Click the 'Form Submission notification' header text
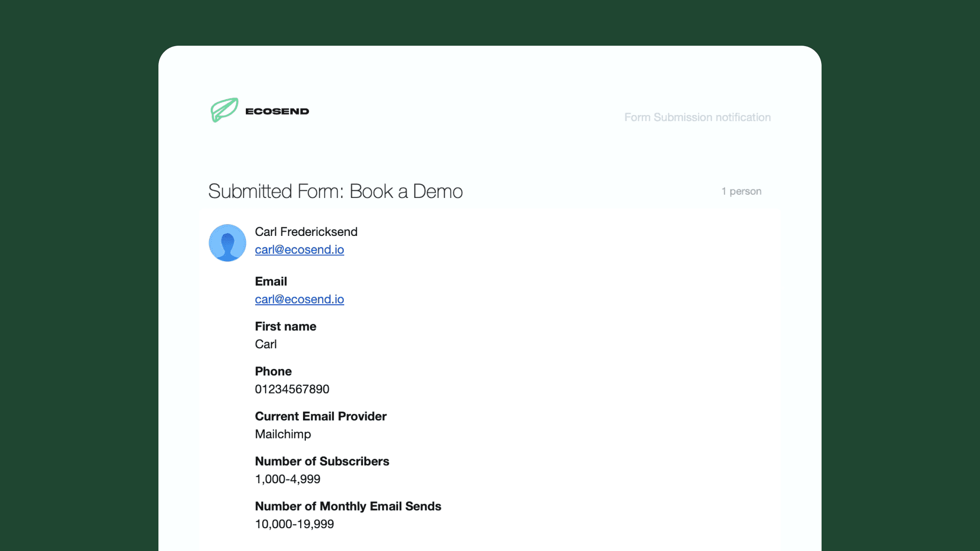The image size is (980, 551). [x=697, y=117]
